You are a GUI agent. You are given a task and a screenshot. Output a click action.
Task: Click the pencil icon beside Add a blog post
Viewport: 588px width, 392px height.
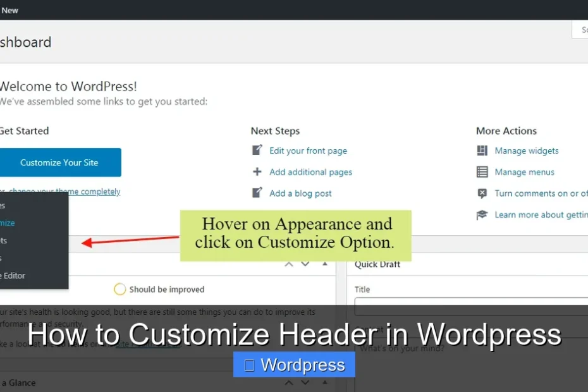point(257,193)
